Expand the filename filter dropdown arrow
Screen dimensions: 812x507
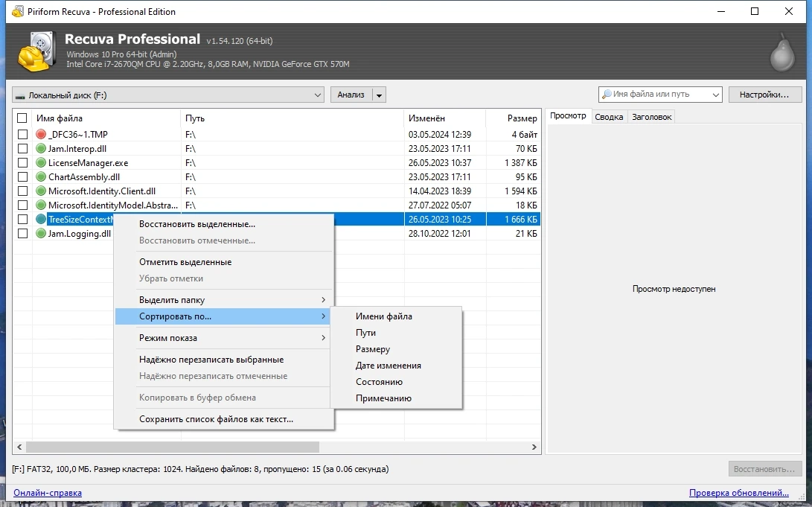pos(716,95)
